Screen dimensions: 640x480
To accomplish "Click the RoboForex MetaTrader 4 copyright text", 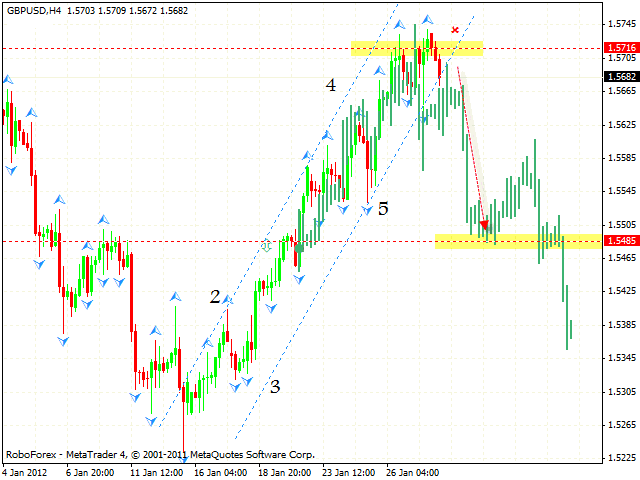I will 160,454.
